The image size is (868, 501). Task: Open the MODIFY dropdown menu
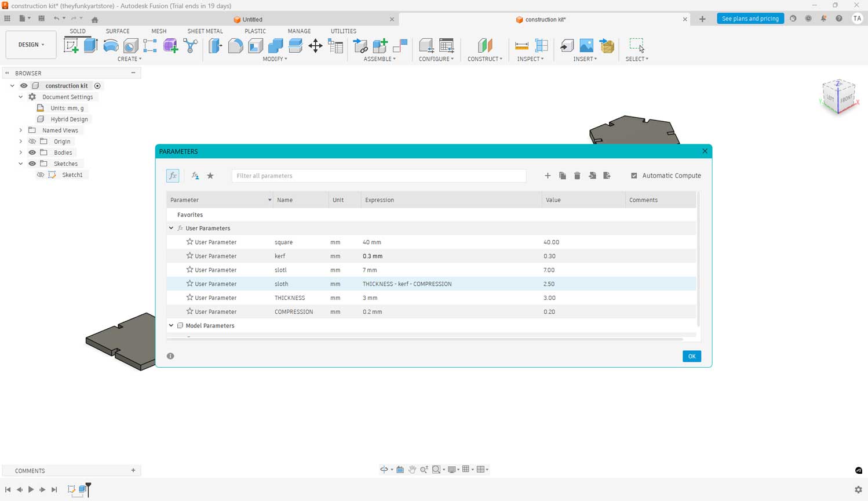click(275, 59)
